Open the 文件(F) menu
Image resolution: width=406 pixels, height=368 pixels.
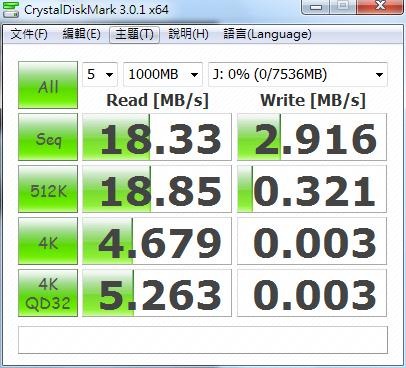click(29, 34)
